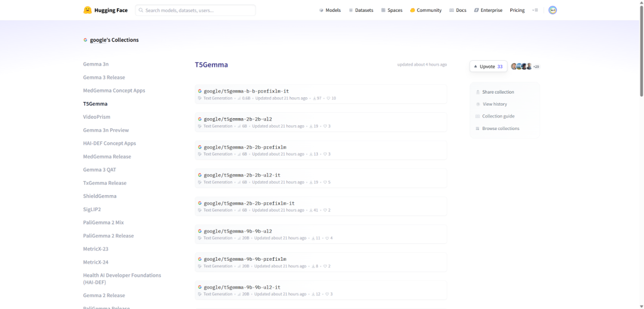Select the HAI-DEF Concept Apps collection
The width and height of the screenshot is (644, 309).
[109, 143]
